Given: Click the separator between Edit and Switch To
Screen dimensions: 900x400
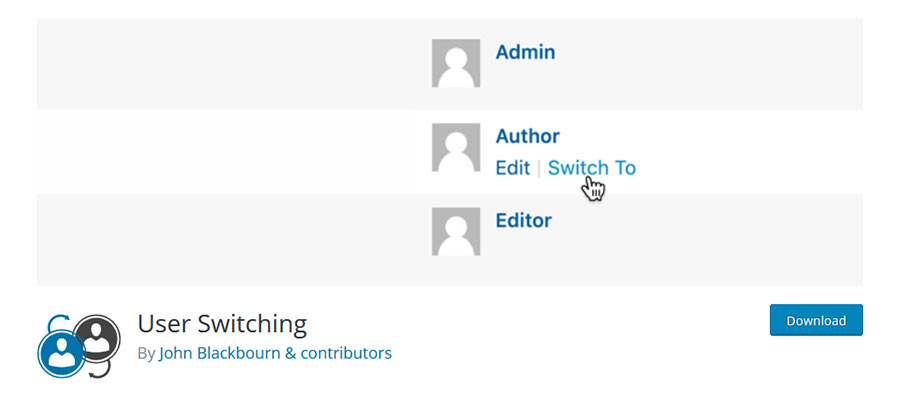Looking at the screenshot, I should [x=539, y=168].
